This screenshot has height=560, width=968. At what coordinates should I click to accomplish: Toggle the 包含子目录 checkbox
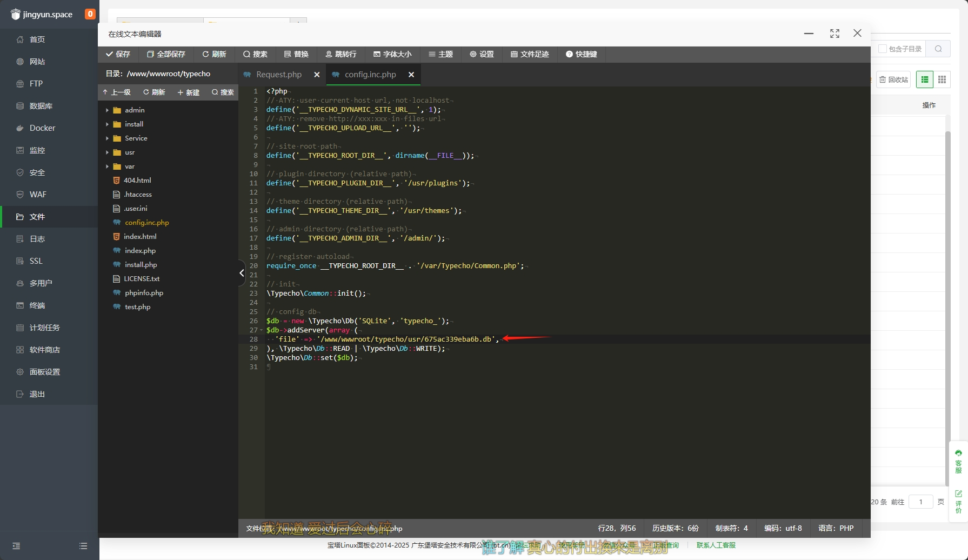883,49
